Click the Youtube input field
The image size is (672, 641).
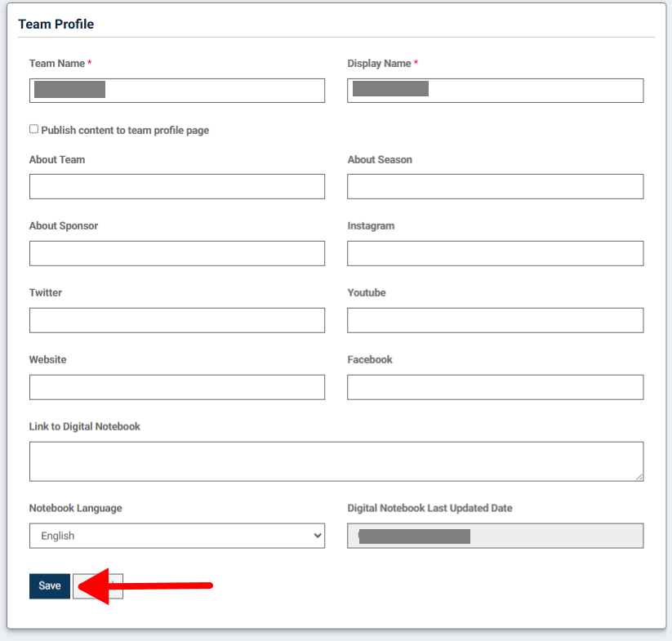click(x=496, y=320)
